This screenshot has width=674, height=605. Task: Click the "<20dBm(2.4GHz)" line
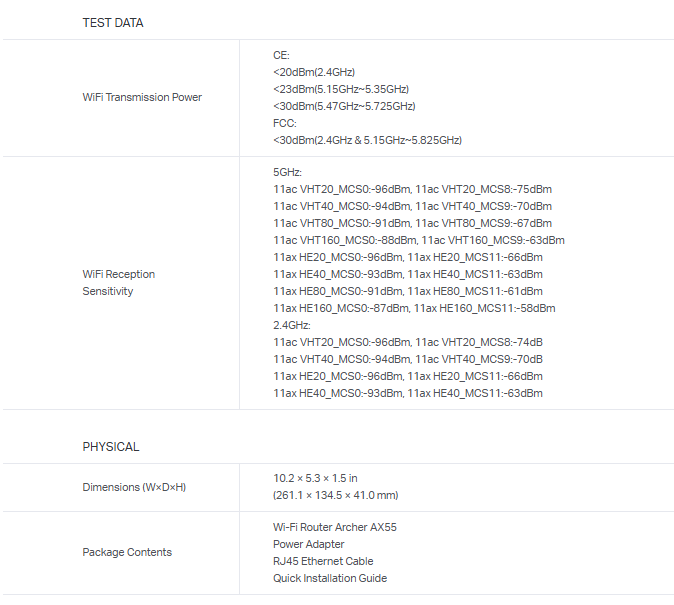point(314,72)
